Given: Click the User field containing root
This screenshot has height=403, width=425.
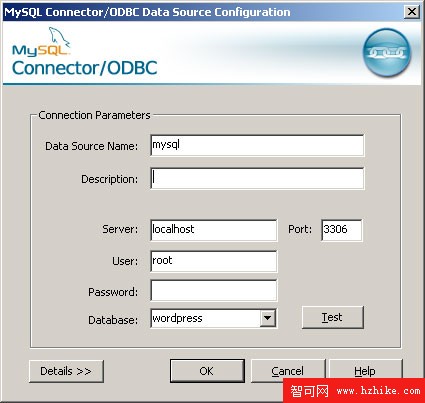Looking at the screenshot, I should point(214,261).
